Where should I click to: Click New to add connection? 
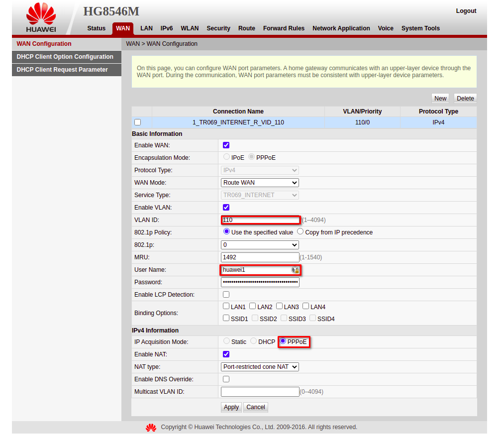(440, 99)
